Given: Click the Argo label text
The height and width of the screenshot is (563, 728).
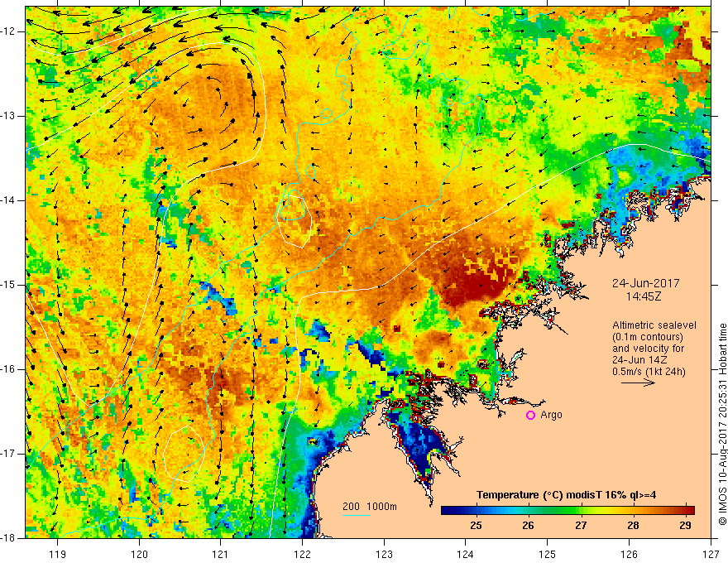Looking at the screenshot, I should click(x=551, y=415).
